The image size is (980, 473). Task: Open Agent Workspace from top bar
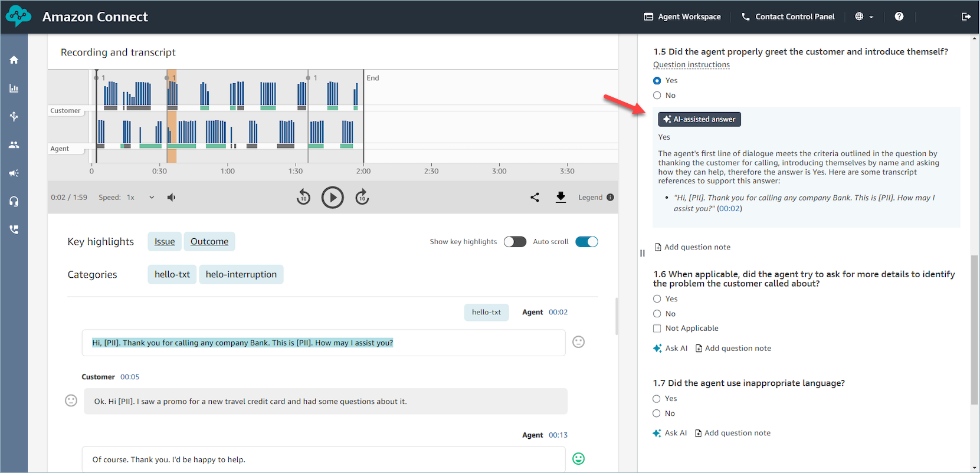click(682, 17)
